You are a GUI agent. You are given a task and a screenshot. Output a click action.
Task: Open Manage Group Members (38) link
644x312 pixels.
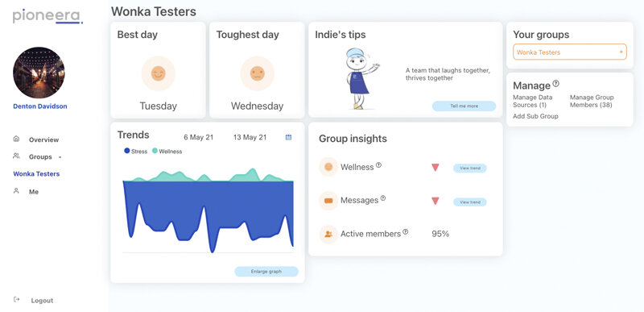click(x=592, y=101)
